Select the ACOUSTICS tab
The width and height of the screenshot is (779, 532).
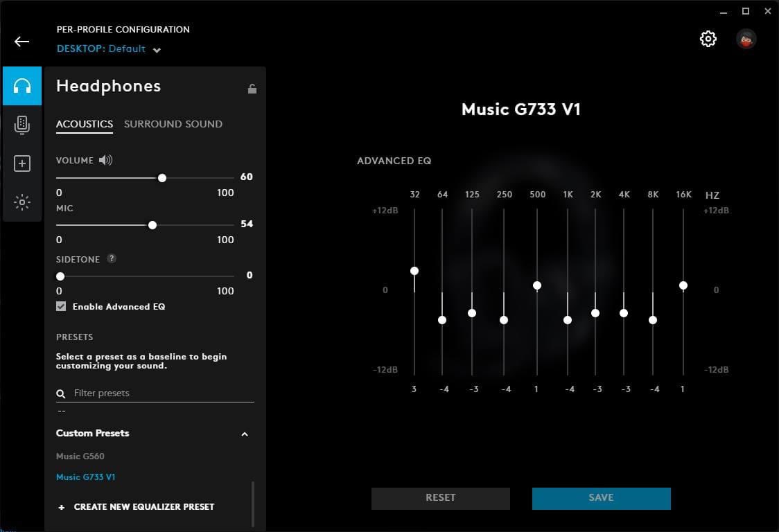(x=84, y=124)
